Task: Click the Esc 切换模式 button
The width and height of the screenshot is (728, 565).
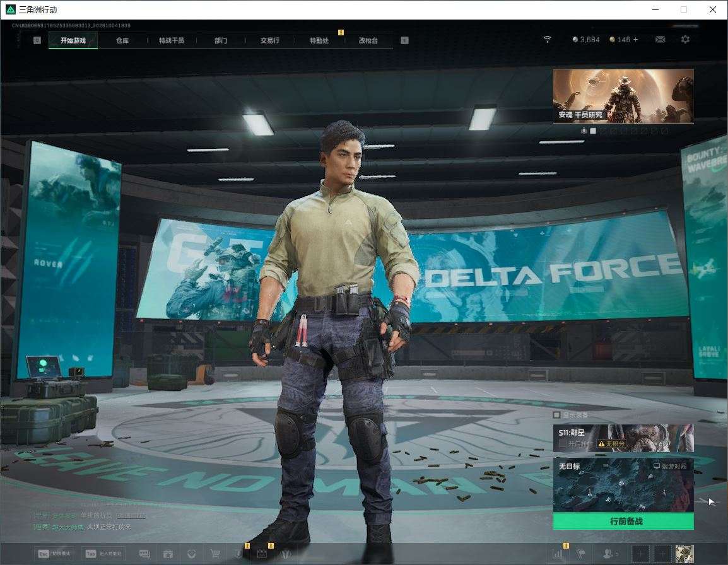Action: 56,554
